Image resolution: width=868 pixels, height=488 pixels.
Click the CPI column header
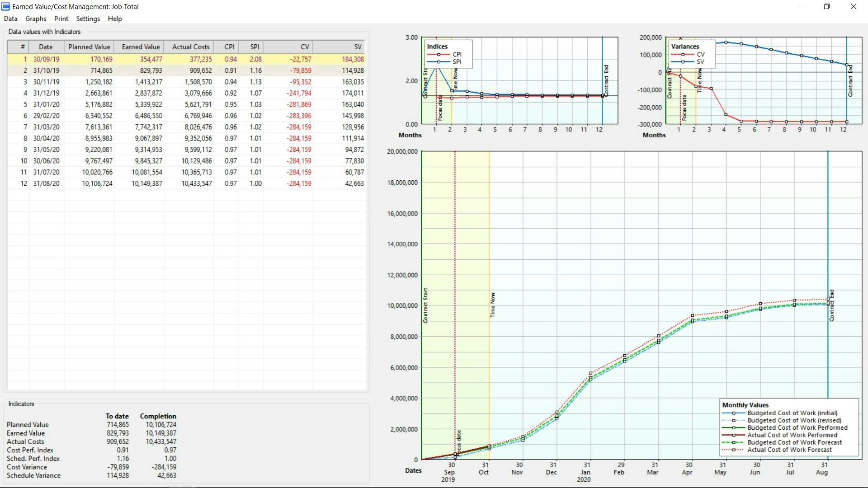tap(229, 47)
